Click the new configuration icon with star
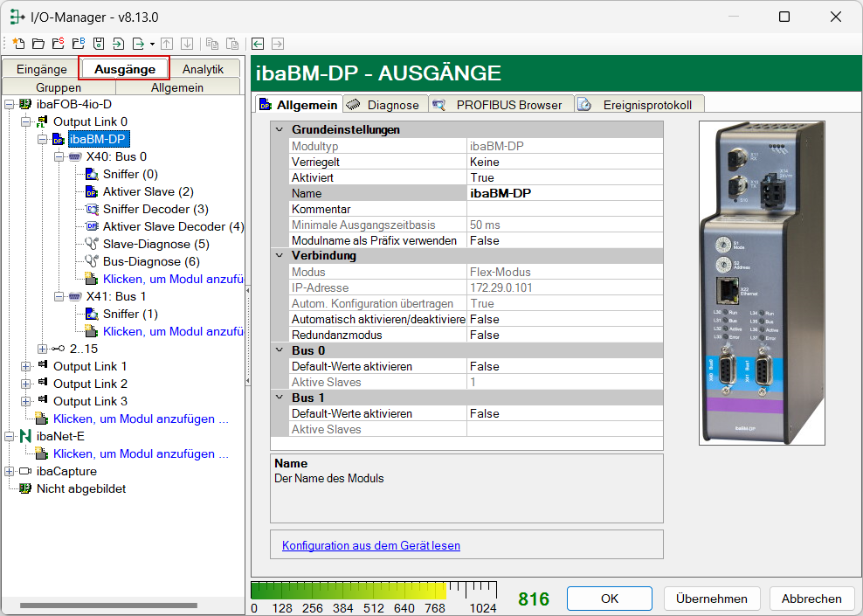This screenshot has height=616, width=863. pos(18,44)
